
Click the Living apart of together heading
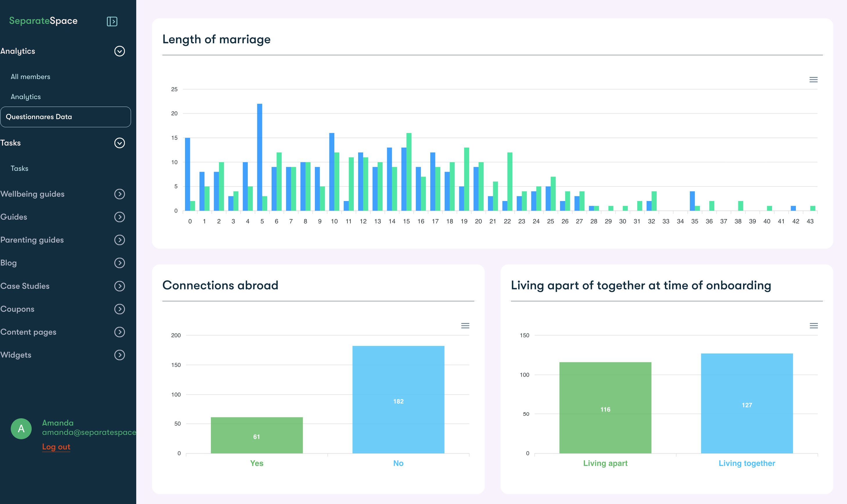[641, 286]
